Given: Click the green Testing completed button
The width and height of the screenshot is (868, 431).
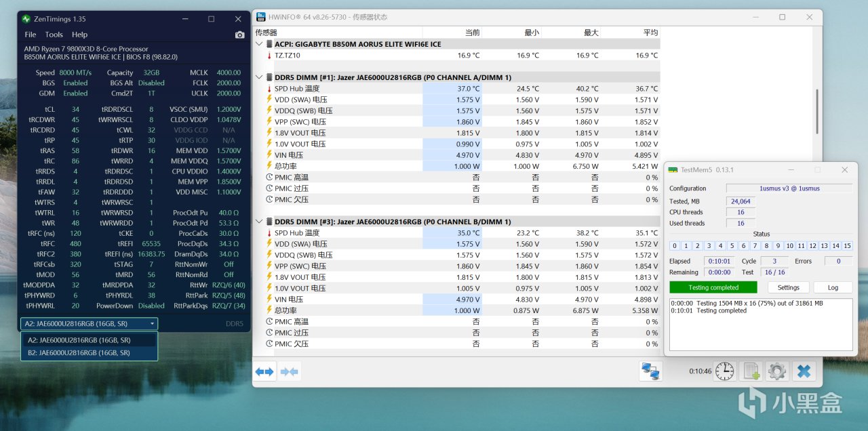Looking at the screenshot, I should coord(713,287).
